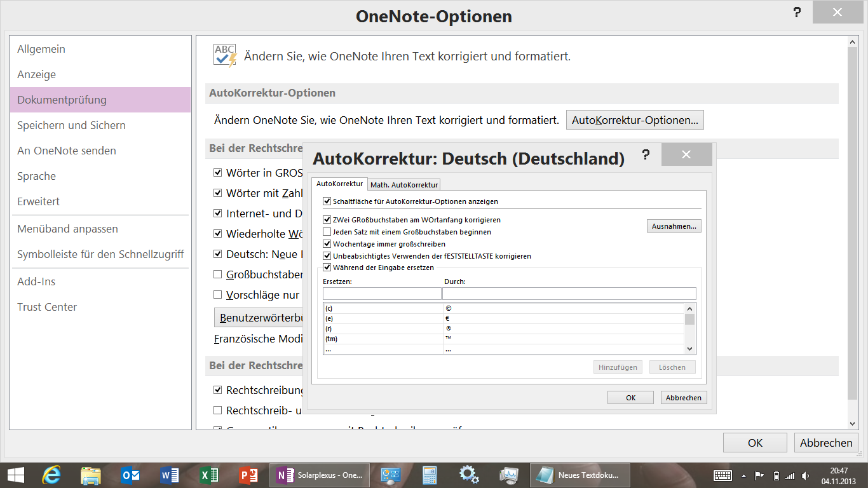Select Anzeige in the options sidebar
The width and height of the screenshot is (868, 488).
(100, 74)
